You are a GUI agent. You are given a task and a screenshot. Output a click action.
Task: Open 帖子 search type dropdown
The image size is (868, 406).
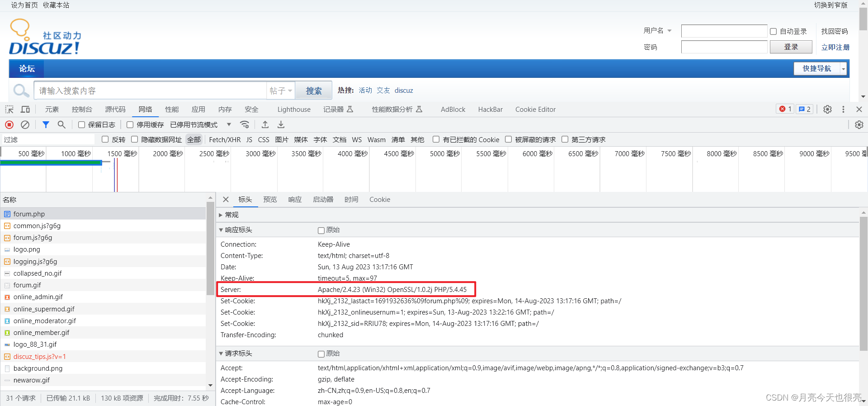281,91
